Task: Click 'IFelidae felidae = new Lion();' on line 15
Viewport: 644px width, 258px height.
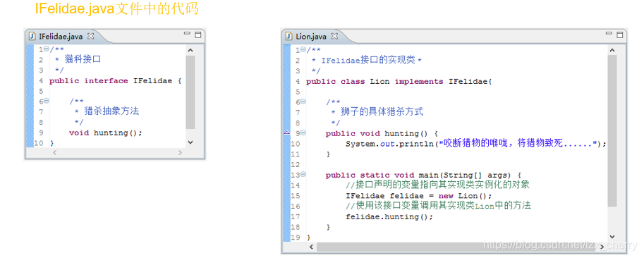Action: point(418,196)
